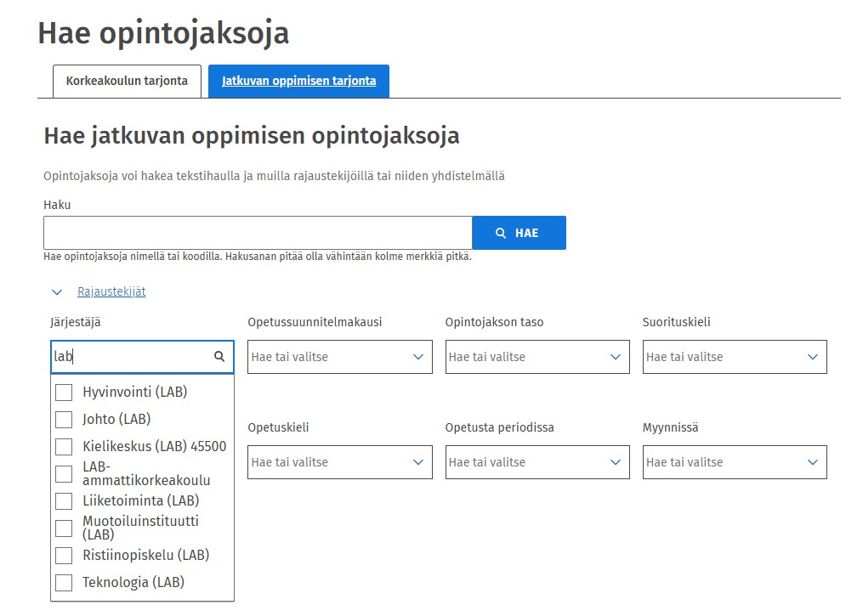Click the search hint below Haku field
Viewport: 863px width, 616px height.
[x=258, y=257]
